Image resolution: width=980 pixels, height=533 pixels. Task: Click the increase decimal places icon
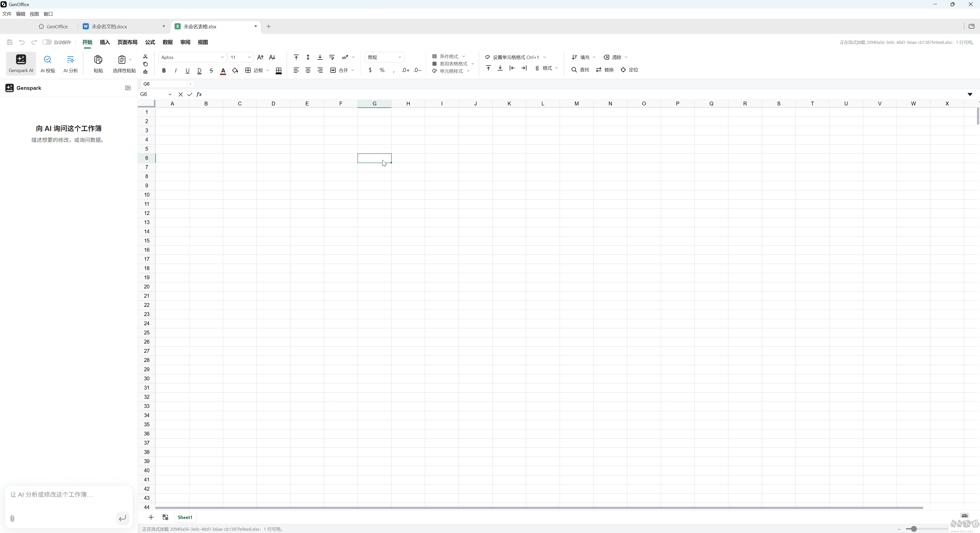pyautogui.click(x=406, y=70)
